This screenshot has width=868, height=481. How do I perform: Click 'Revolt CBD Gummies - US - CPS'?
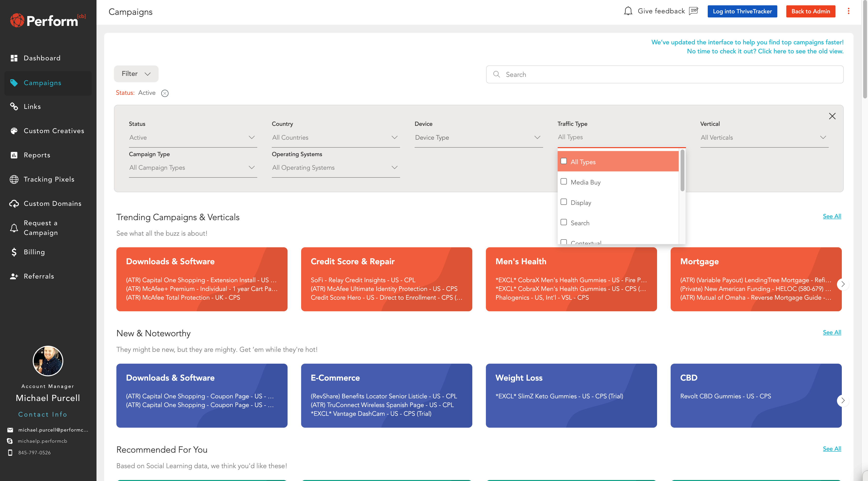tap(725, 396)
